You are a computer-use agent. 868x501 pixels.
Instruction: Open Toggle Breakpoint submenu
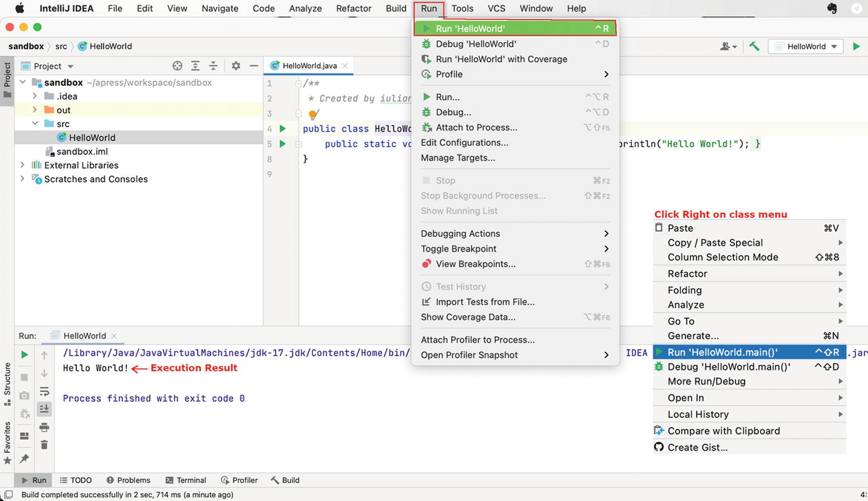pos(515,248)
